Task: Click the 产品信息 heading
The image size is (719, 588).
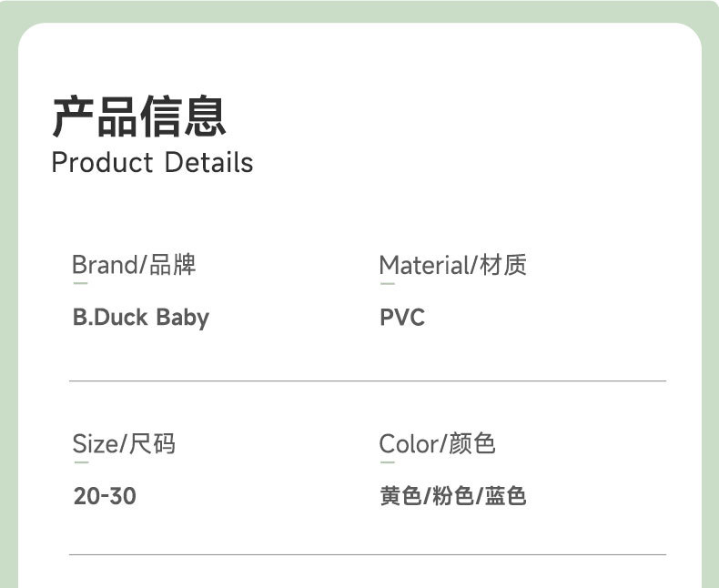Action: tap(138, 116)
